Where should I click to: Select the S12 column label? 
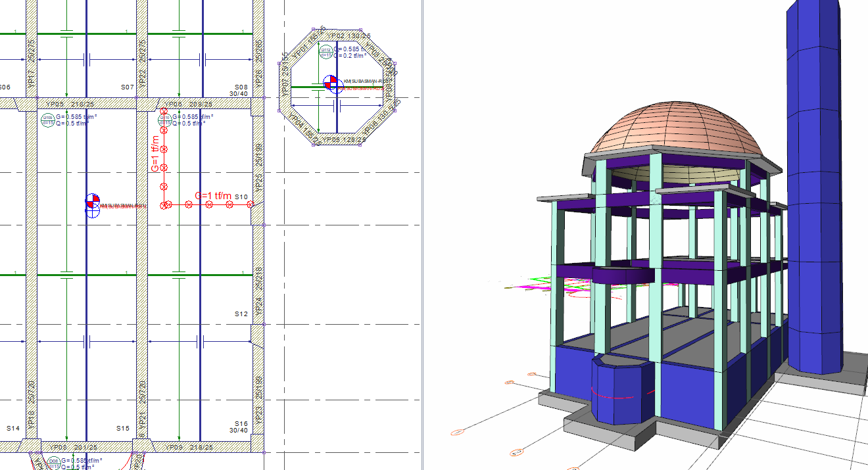click(x=241, y=314)
